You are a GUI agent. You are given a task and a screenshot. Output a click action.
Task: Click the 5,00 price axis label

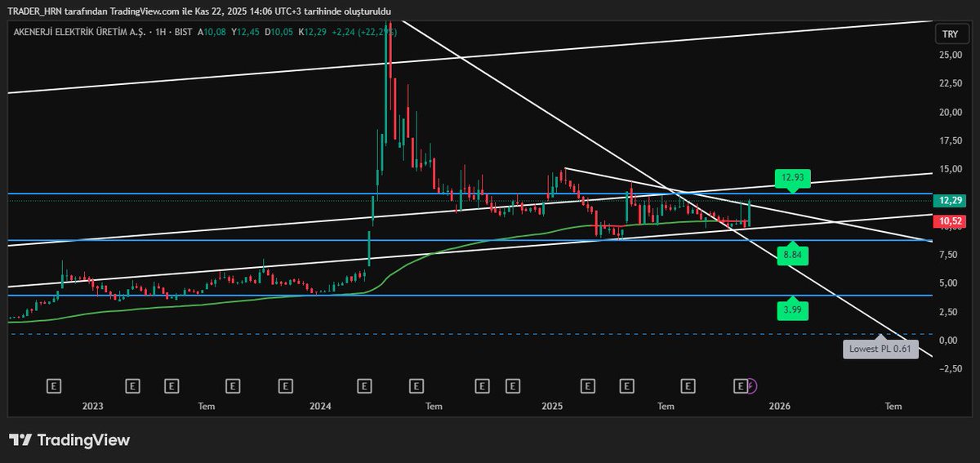pos(950,283)
